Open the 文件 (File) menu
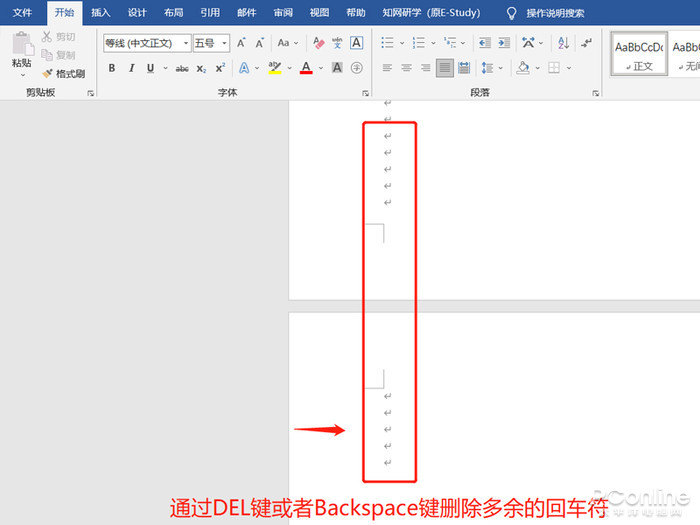Viewport: 700px width, 525px height. tap(22, 13)
